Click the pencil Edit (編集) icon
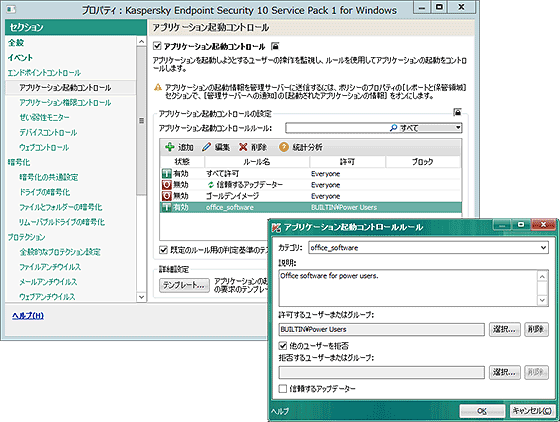 206,147
